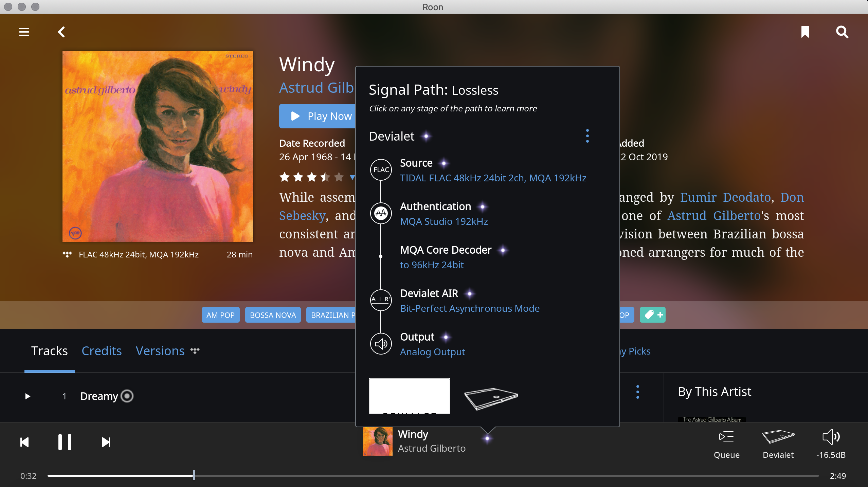Screen dimensions: 868x487
Task: Open Astrud Gilberto link in review text
Action: [x=713, y=216]
